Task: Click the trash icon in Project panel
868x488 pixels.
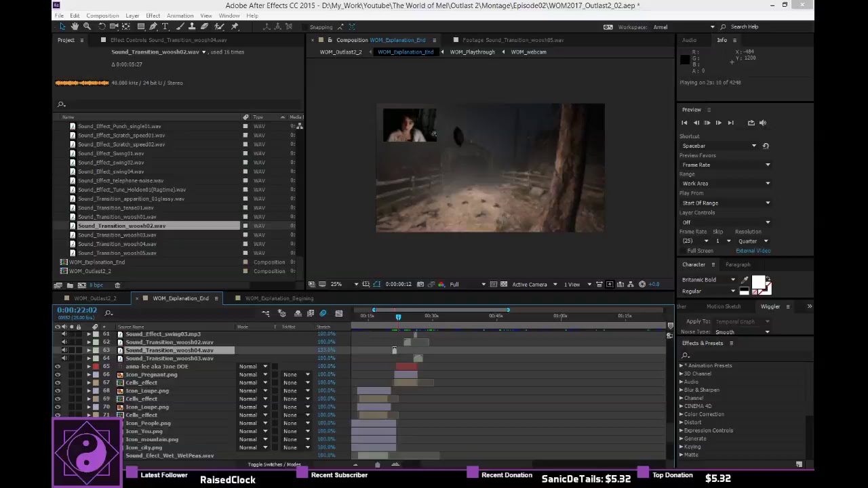Action: (x=117, y=285)
